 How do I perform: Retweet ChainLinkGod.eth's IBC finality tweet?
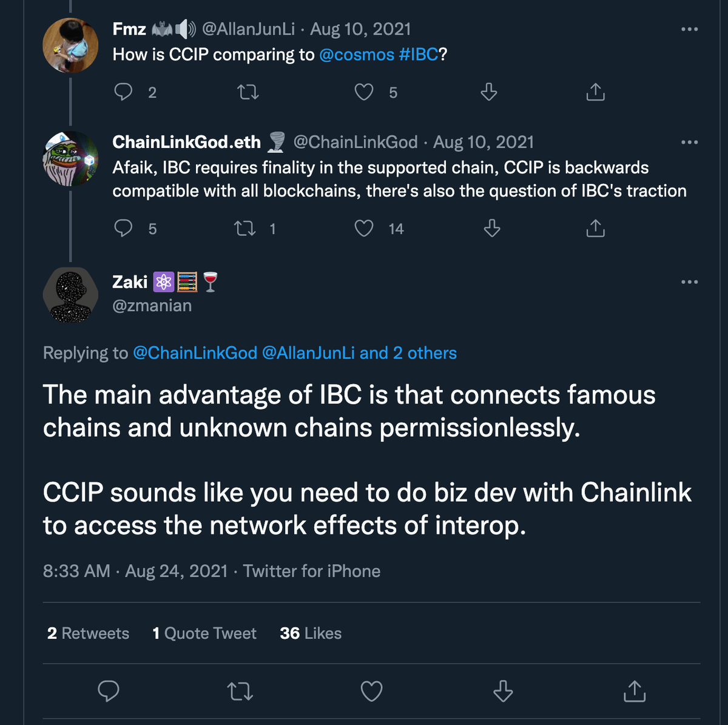click(x=246, y=229)
